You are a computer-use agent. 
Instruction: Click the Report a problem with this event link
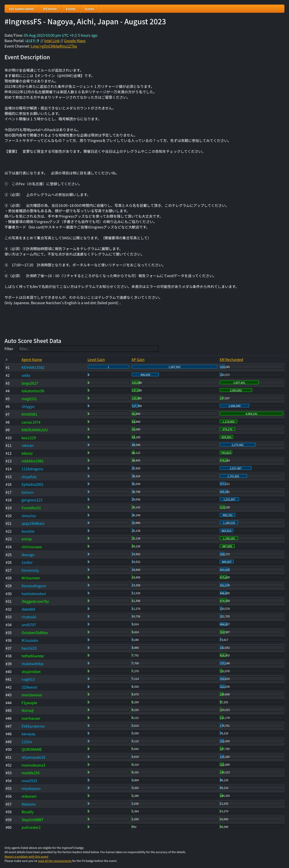[26, 856]
